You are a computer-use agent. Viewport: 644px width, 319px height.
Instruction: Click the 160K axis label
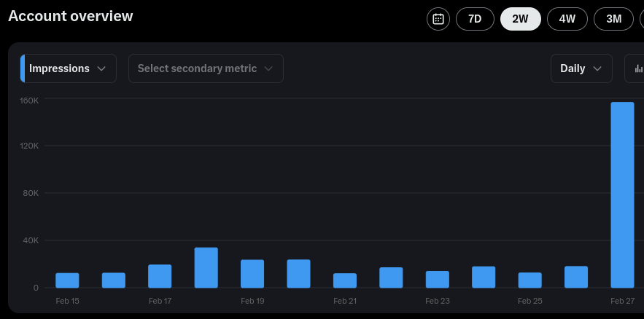[29, 101]
